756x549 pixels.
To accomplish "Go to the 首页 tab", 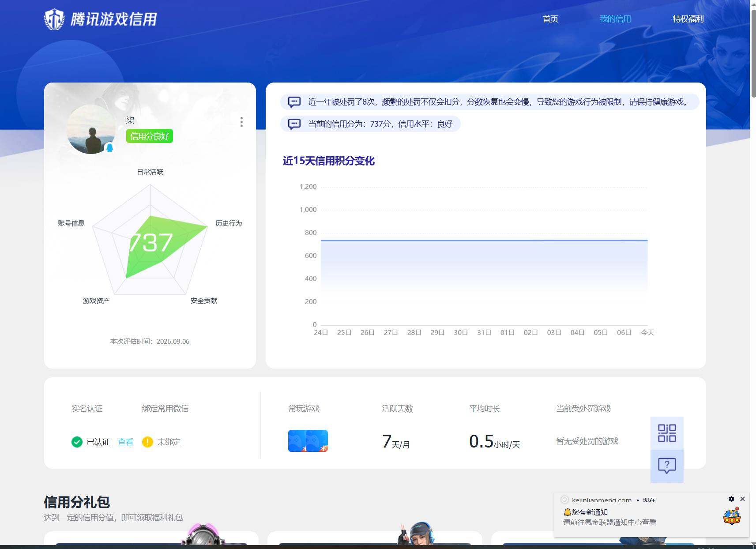I will pos(550,19).
